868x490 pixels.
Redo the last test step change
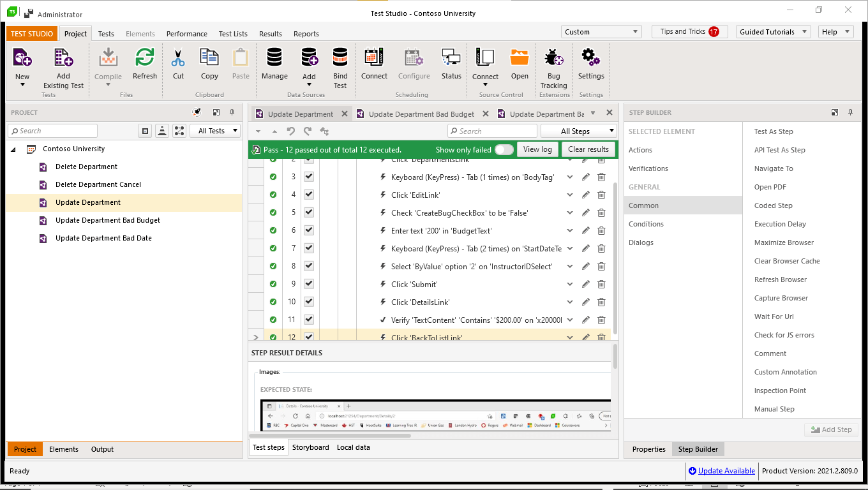(308, 131)
